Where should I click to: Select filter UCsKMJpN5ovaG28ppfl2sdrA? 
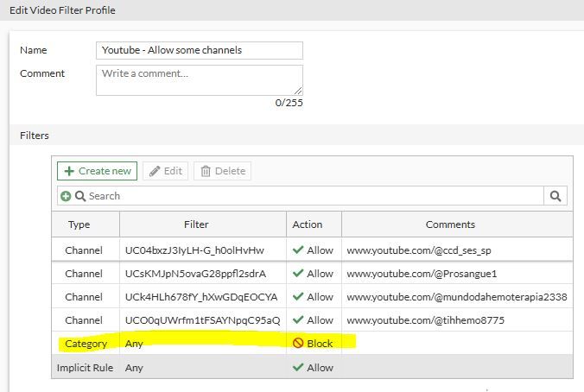coord(195,274)
